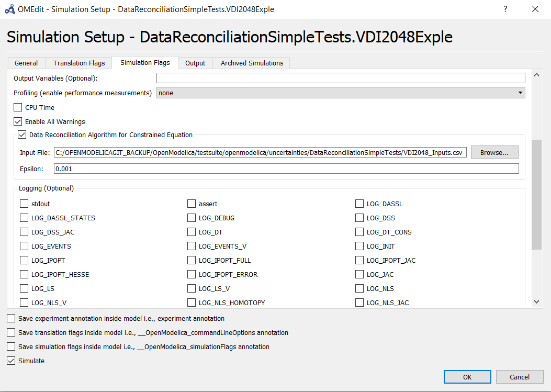Screen dimensions: 551x392
Task: Enable the CPU Time checkbox
Action: 17,107
